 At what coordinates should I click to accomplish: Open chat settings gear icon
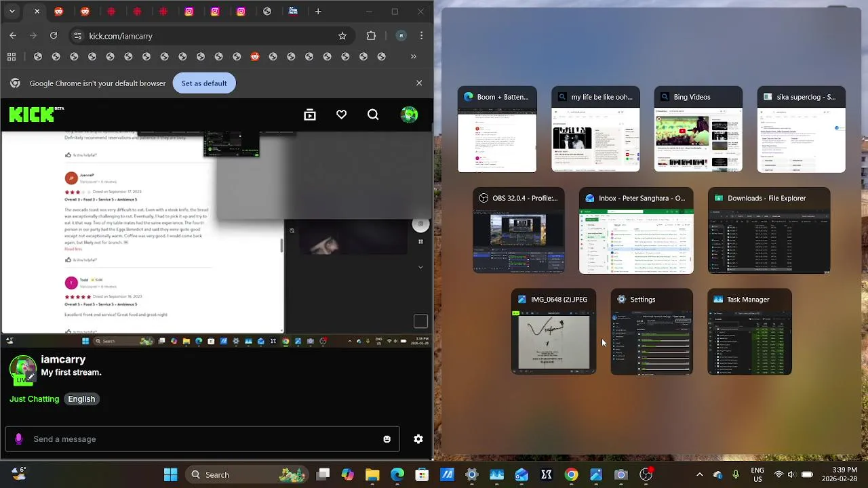(418, 439)
